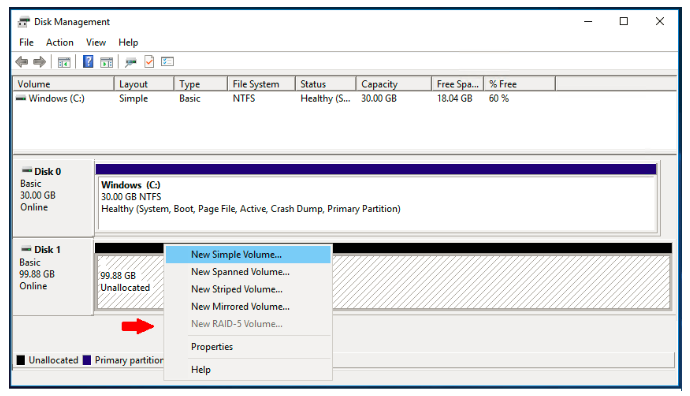Screen dimensions: 690x396
Task: Click the greyed New RAID-5 Volume... entry
Action: 248,324
